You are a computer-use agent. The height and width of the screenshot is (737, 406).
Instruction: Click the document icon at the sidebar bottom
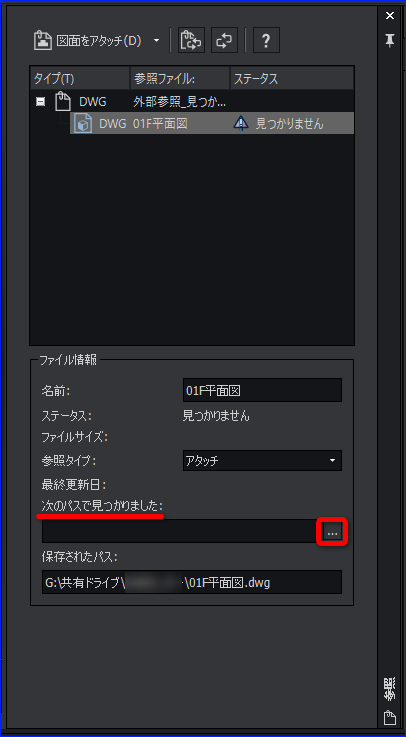tap(389, 718)
